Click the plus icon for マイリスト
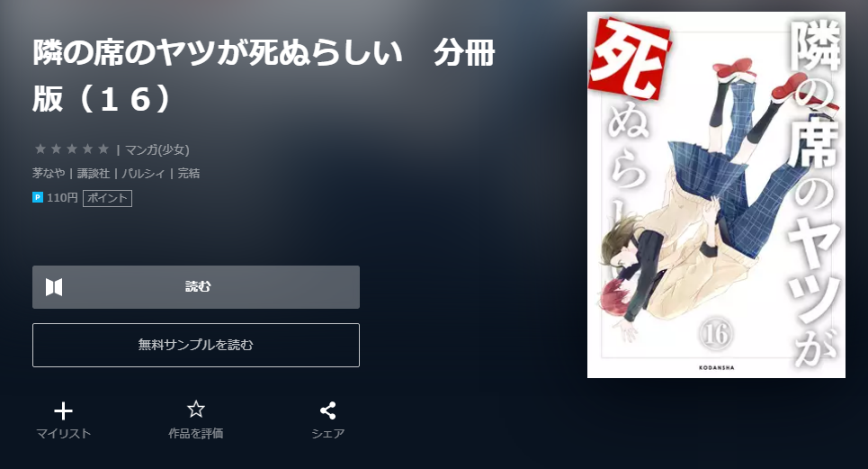868x469 pixels. coord(63,410)
